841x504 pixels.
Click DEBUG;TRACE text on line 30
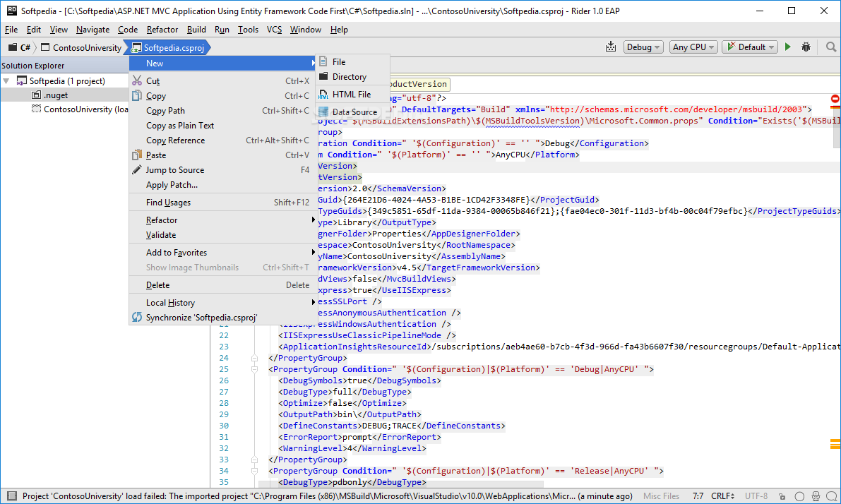point(389,426)
